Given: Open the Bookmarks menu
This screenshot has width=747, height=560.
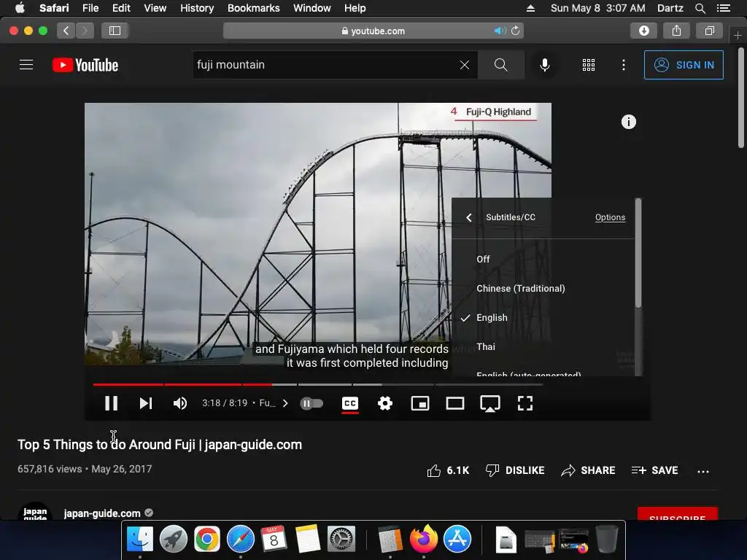Looking at the screenshot, I should (x=253, y=8).
